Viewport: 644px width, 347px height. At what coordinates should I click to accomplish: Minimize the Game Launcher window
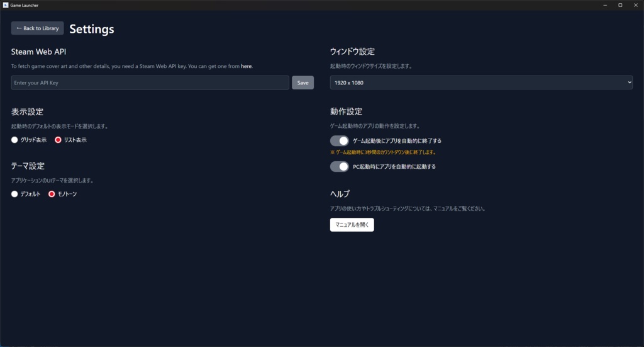click(605, 5)
